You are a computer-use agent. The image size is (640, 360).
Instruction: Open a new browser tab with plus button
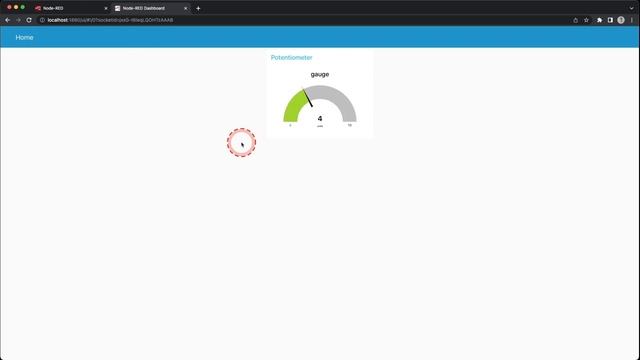[198, 8]
